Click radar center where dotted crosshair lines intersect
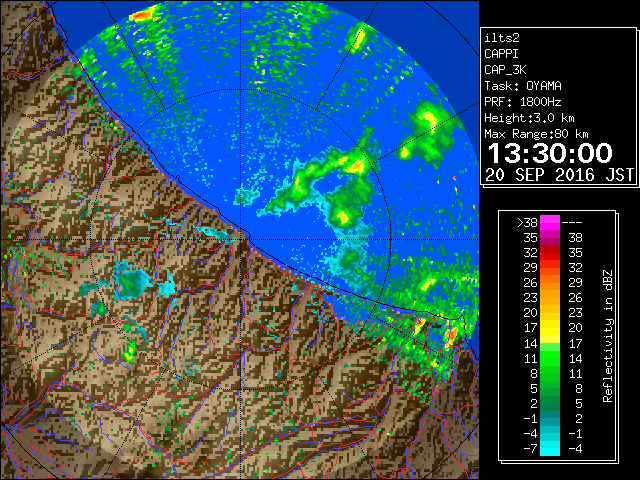This screenshot has height=480, width=640. click(x=241, y=239)
